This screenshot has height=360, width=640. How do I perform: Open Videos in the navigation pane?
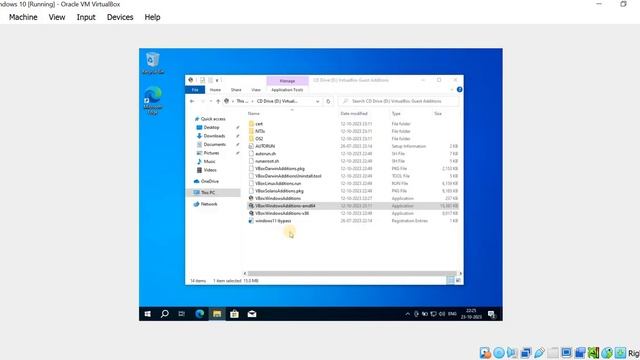[210, 170]
